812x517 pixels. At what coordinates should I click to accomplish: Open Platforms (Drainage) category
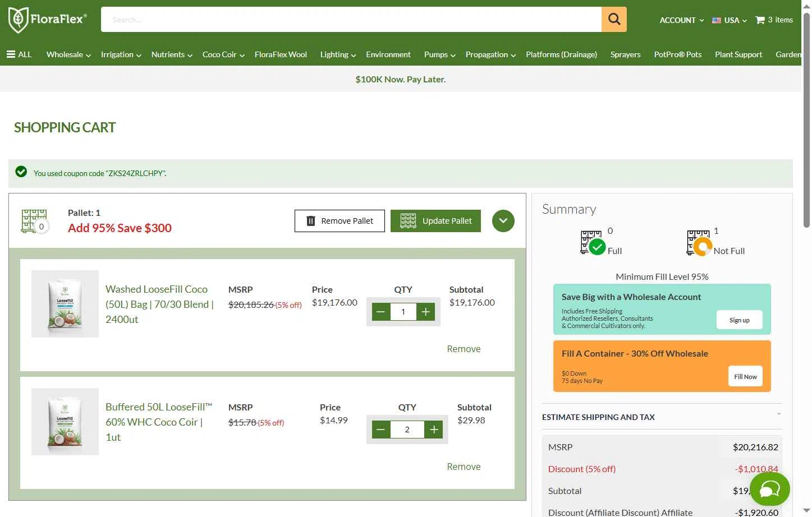(x=561, y=54)
